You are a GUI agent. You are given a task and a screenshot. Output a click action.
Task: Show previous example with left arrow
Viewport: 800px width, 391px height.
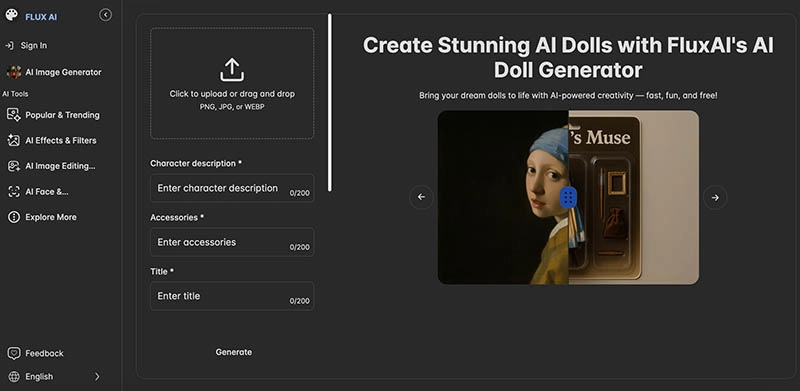(421, 197)
